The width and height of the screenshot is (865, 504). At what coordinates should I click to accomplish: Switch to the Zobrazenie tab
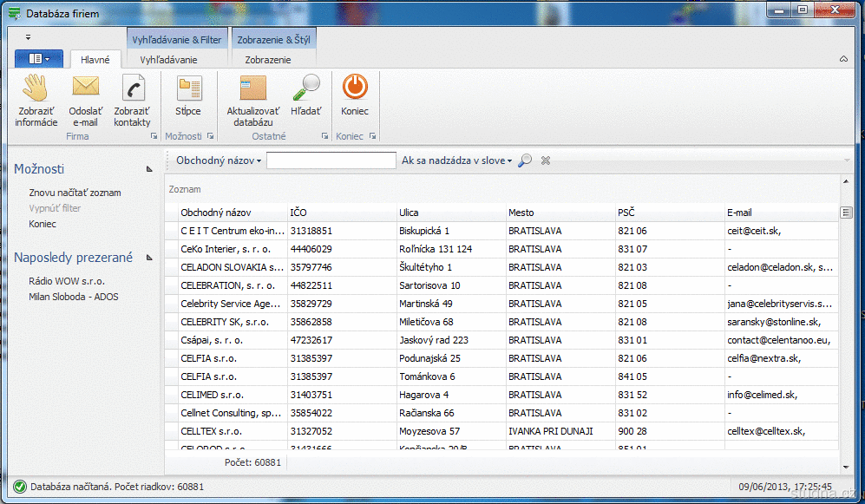268,60
